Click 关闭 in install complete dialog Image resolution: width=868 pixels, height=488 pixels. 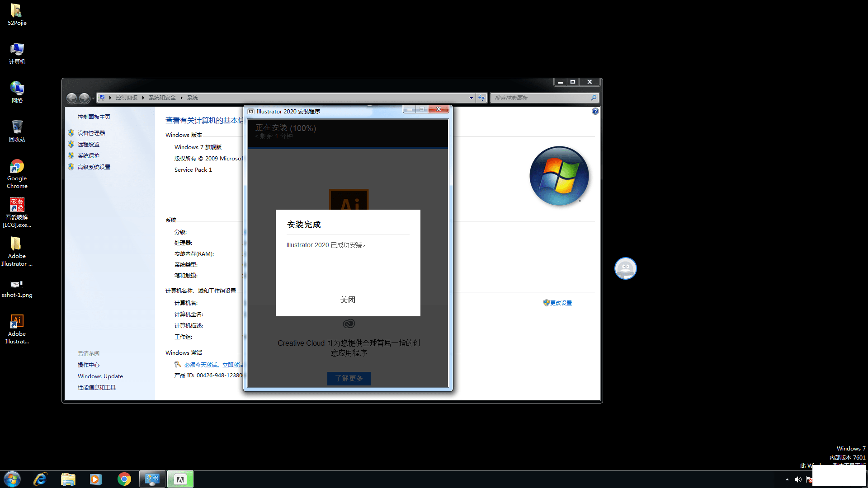click(x=348, y=300)
